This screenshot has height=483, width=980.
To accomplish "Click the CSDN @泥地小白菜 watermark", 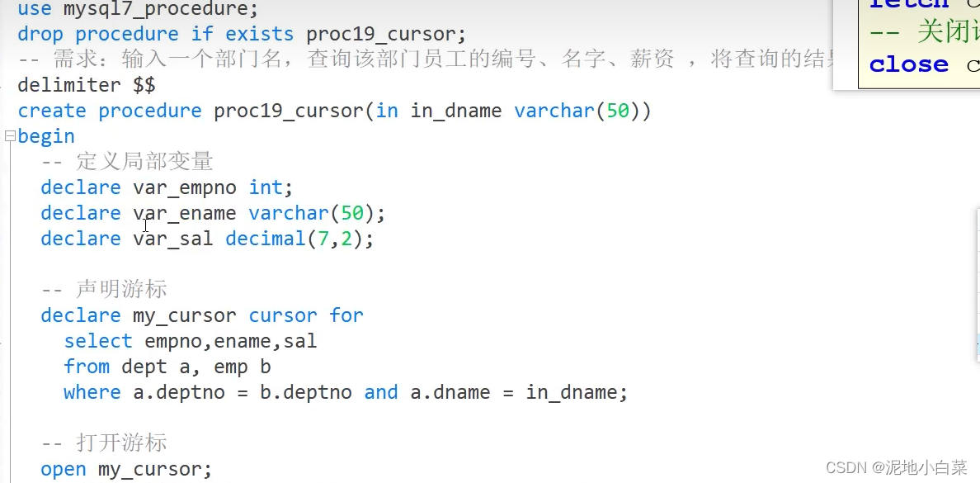I will coord(896,467).
